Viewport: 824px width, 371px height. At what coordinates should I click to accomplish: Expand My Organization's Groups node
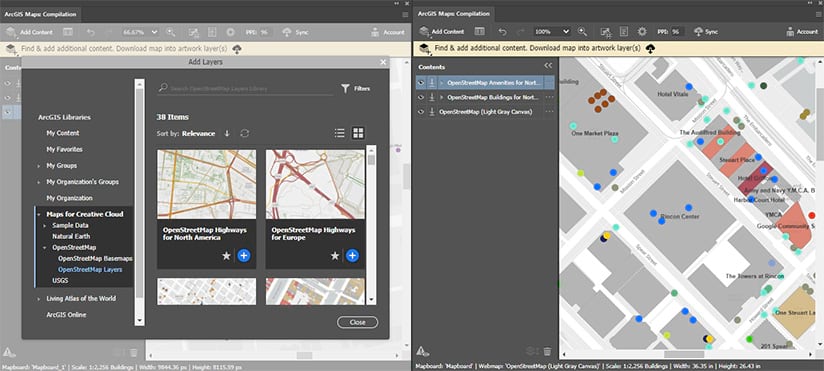click(38, 182)
